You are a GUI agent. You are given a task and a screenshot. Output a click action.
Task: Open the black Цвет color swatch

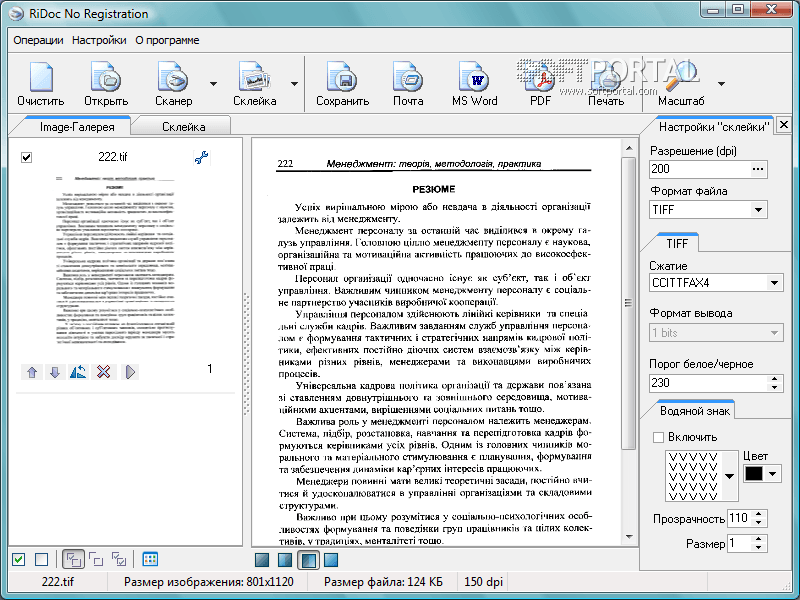click(x=754, y=473)
